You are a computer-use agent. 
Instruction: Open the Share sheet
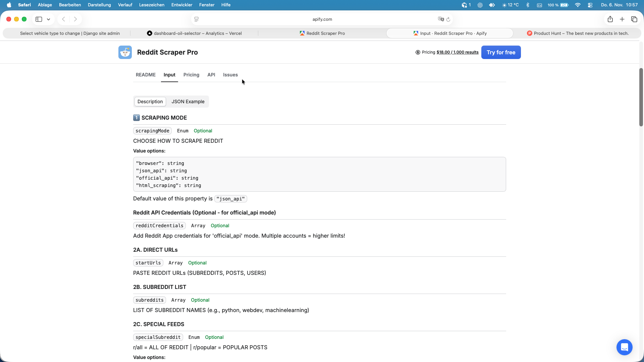pyautogui.click(x=610, y=19)
